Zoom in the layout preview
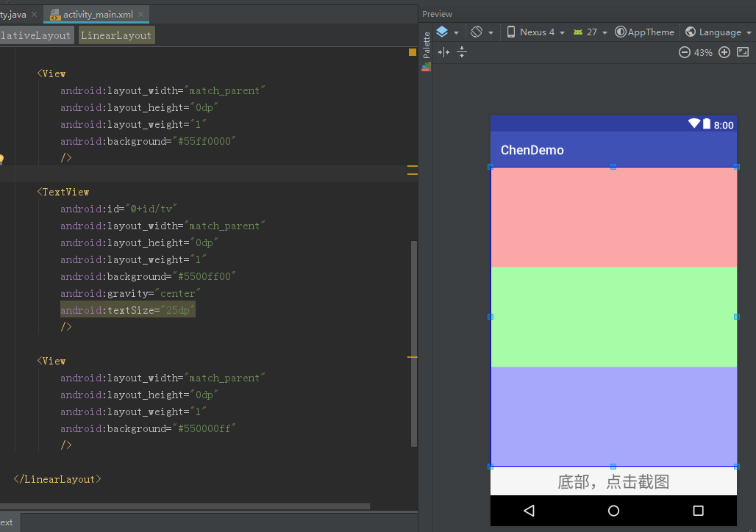Viewport: 756px width, 532px height. 724,52
